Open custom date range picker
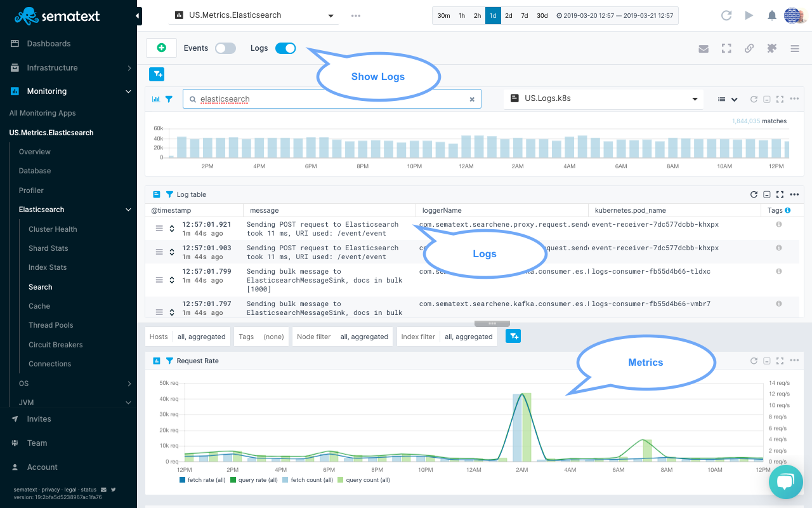812x508 pixels. [x=615, y=15]
